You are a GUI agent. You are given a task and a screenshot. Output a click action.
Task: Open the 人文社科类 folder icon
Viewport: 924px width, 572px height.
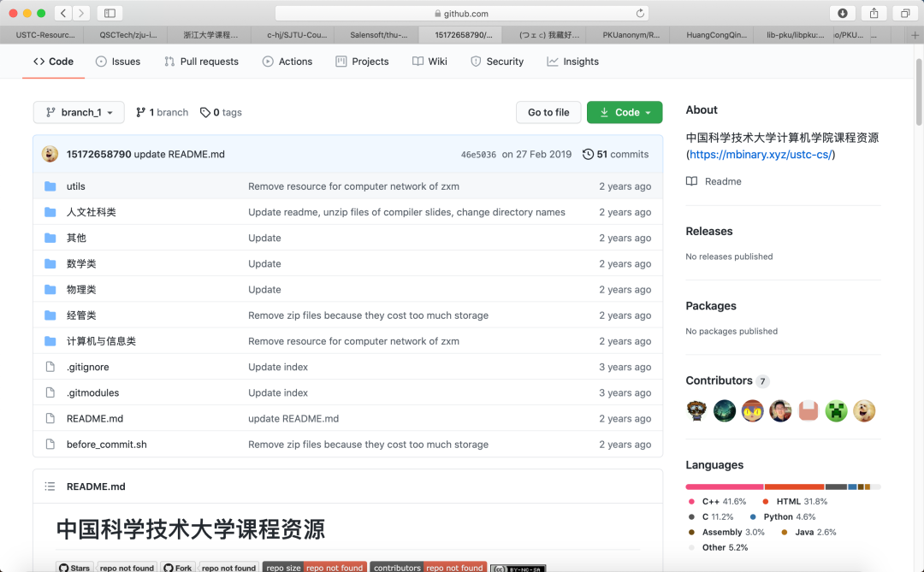[x=50, y=212]
